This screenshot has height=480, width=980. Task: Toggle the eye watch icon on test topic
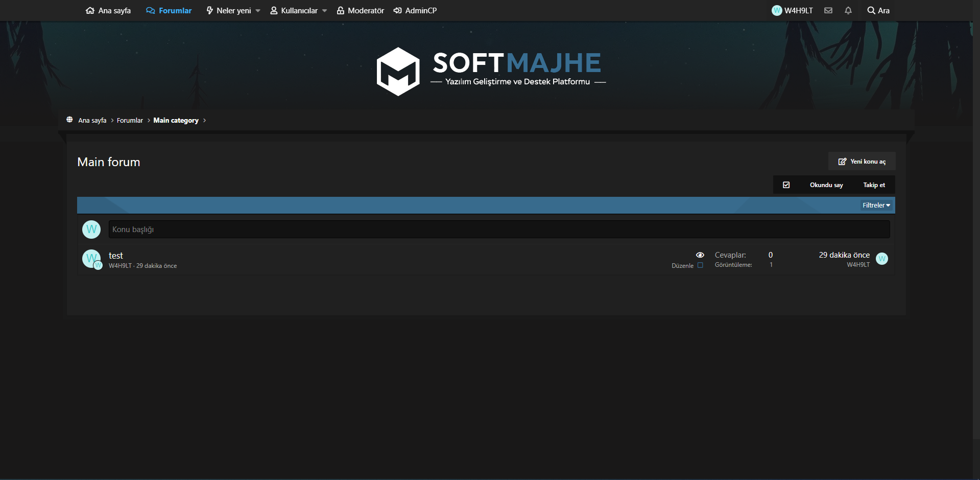pos(700,255)
